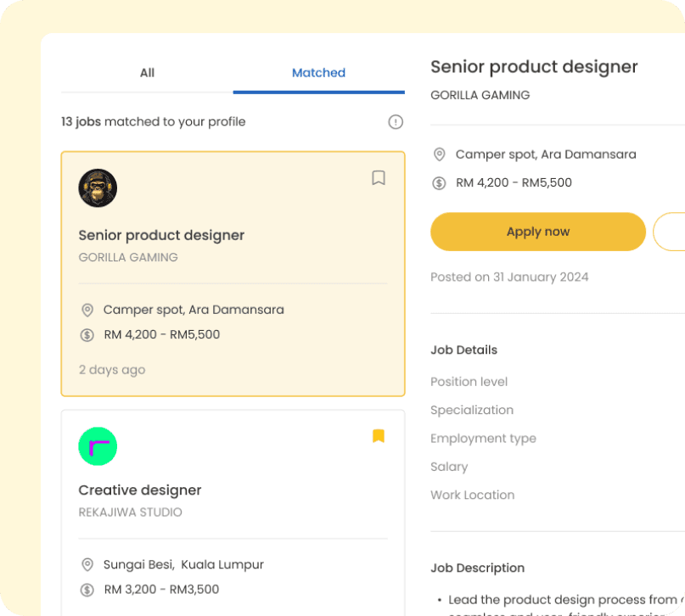Viewport: 685px width, 616px height.
Task: Remove bookmark from Creative designer job
Action: tap(379, 436)
